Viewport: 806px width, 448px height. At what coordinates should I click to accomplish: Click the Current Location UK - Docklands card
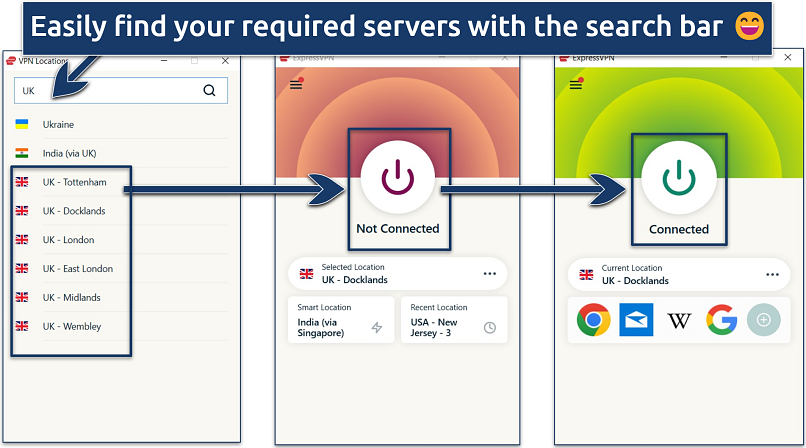[x=679, y=274]
